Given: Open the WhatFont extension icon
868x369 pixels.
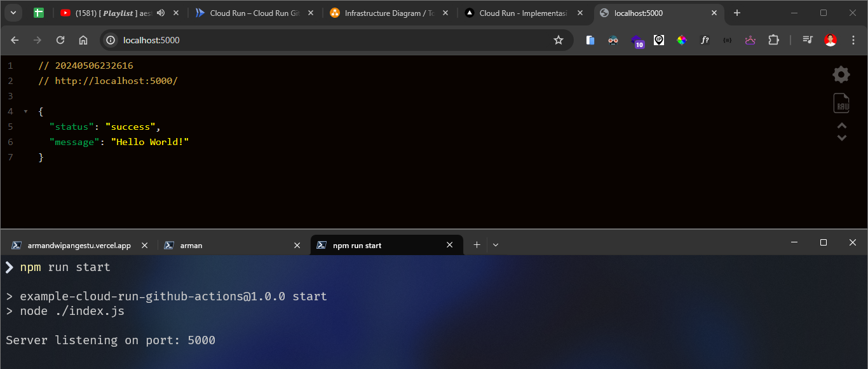Looking at the screenshot, I should (705, 40).
